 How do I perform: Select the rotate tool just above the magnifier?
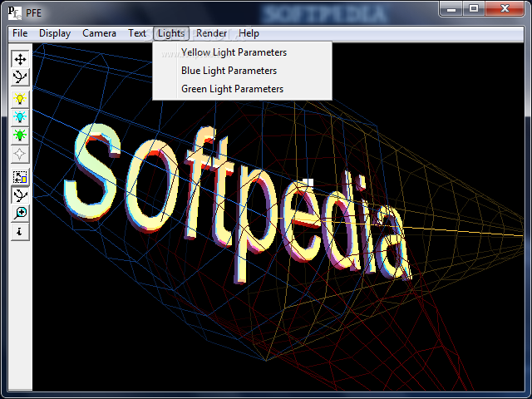point(20,195)
